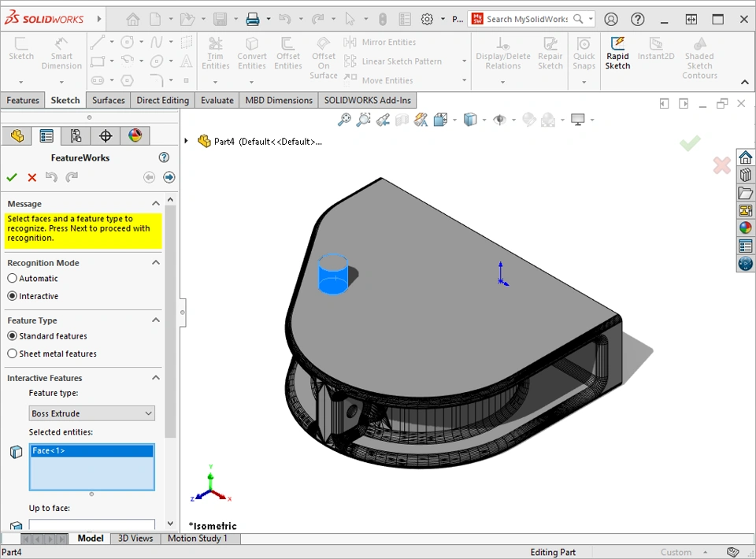Open File Explorer folder in task pane

click(746, 193)
